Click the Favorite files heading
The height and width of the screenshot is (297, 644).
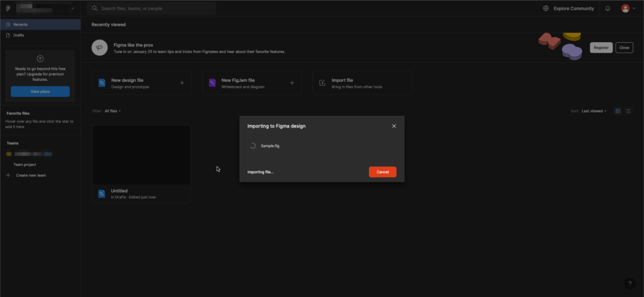pos(18,113)
